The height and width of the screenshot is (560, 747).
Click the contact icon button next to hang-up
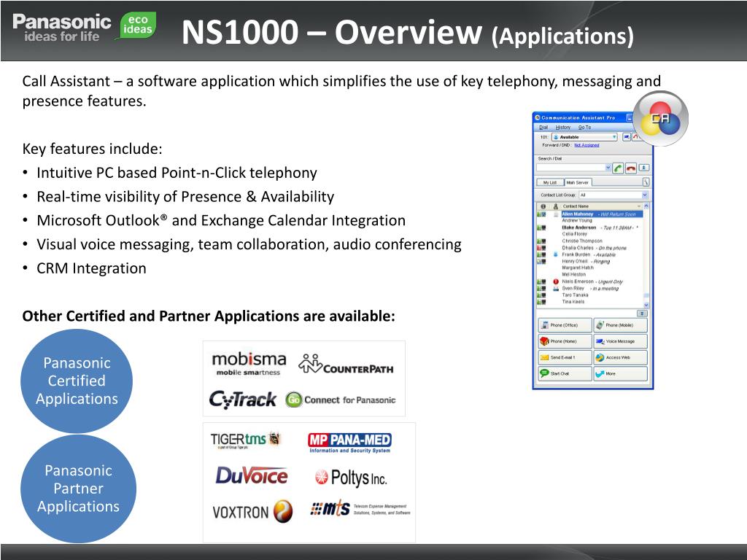[643, 168]
